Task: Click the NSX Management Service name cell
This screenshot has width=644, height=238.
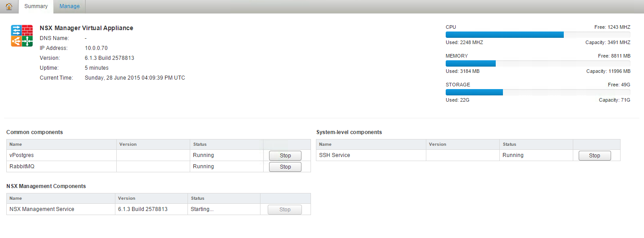Action: pyautogui.click(x=42, y=209)
